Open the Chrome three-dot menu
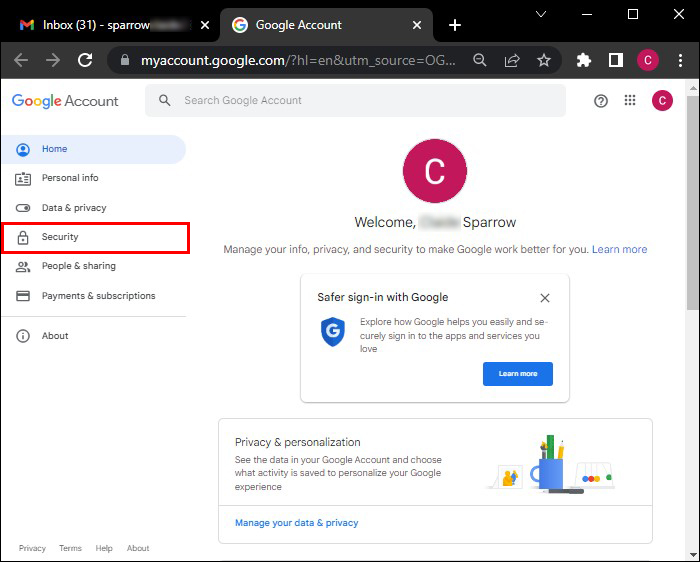Image resolution: width=700 pixels, height=562 pixels. 680,60
